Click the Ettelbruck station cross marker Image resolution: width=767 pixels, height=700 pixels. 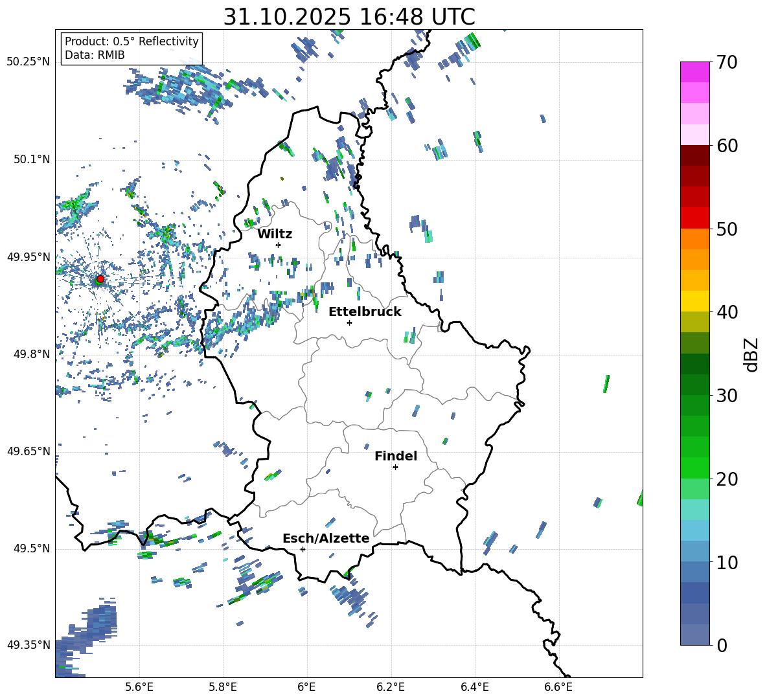[x=349, y=322]
